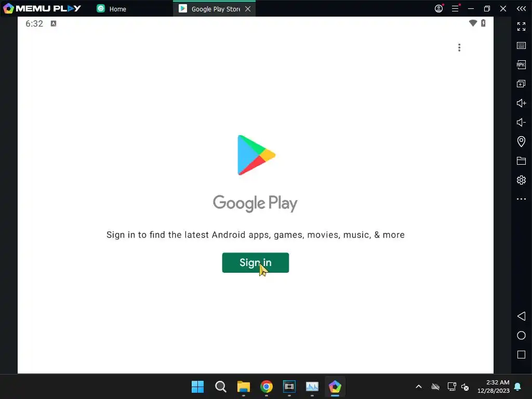
Task: Open the multi-instance manager icon
Action: click(521, 84)
